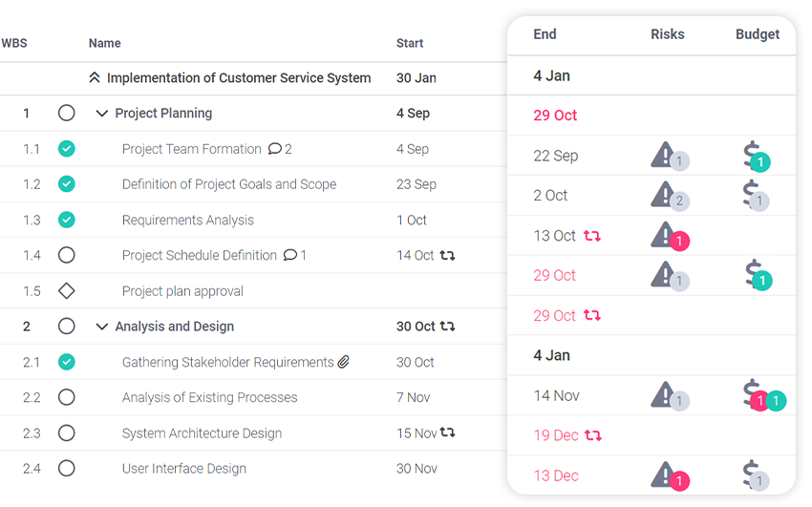Click milestone diamond for Project plan approval

[66, 291]
